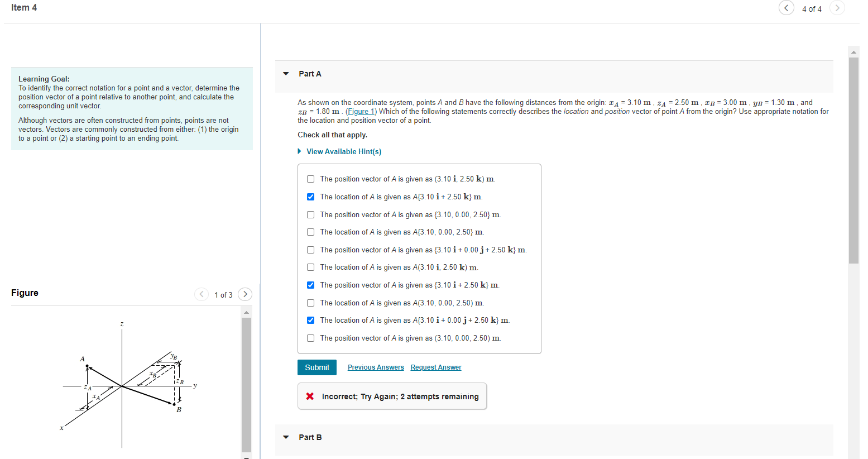
Task: Expand View Available Hint(s)
Action: 343,151
